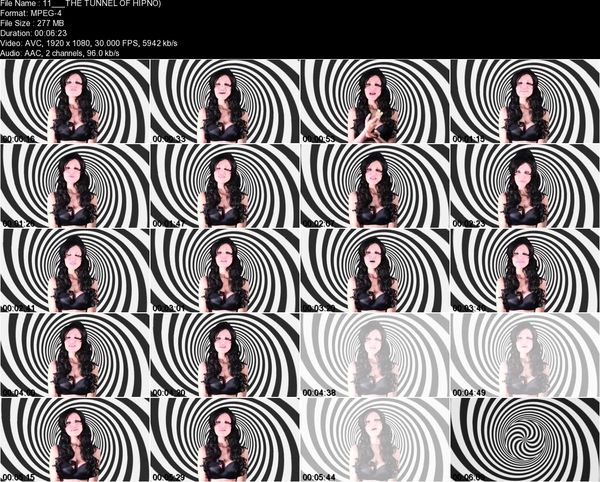The width and height of the screenshot is (600, 482).
Task: Open the thumbnail stamped 00:00:33
Action: (225, 101)
